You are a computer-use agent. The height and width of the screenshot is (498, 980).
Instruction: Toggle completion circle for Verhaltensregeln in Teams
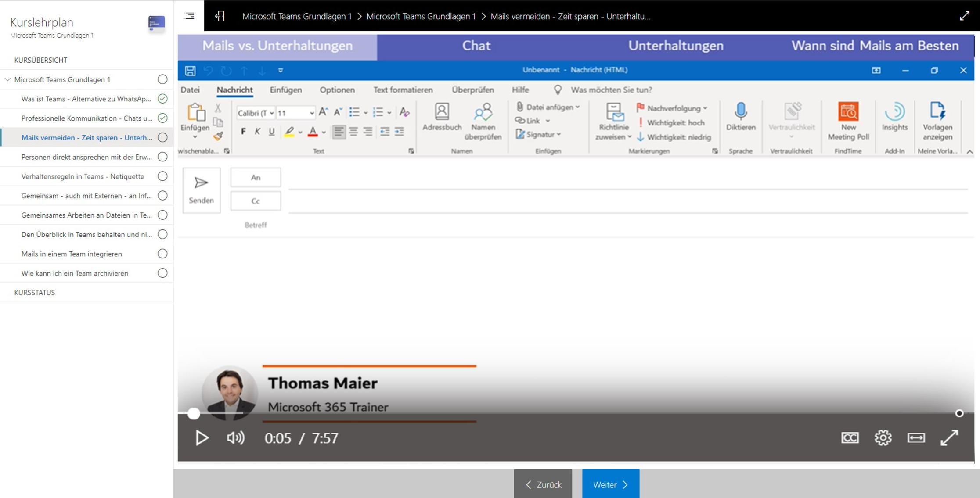coord(162,176)
